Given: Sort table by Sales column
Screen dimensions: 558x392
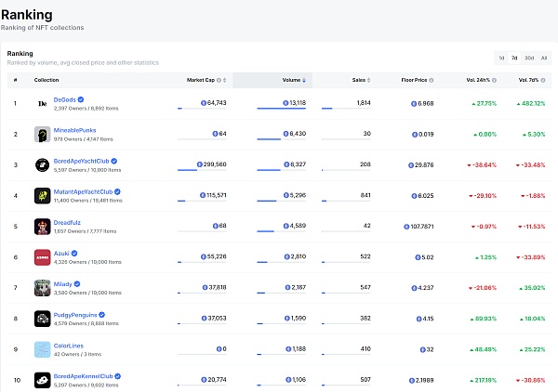Looking at the screenshot, I should pyautogui.click(x=358, y=80).
